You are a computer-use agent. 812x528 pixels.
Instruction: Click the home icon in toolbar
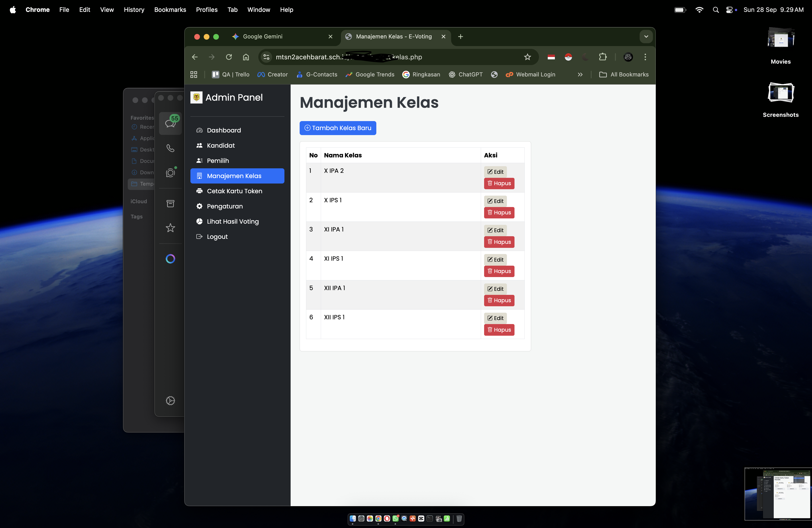(x=246, y=57)
